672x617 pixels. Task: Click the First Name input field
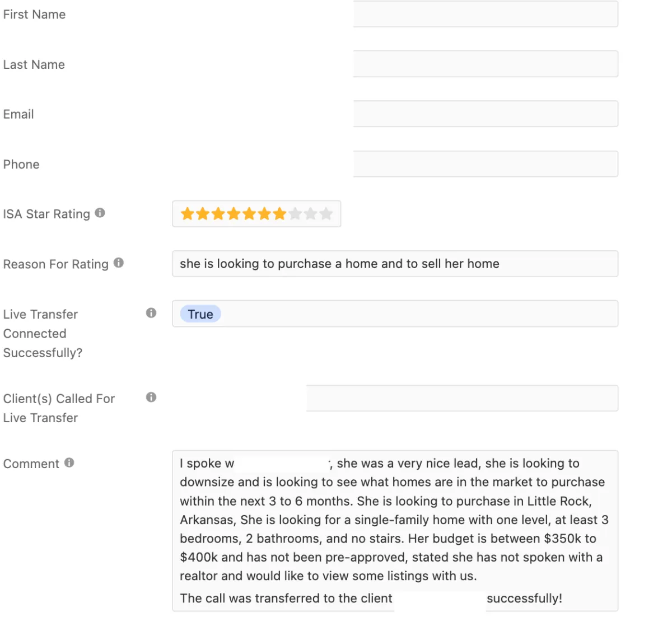(486, 14)
